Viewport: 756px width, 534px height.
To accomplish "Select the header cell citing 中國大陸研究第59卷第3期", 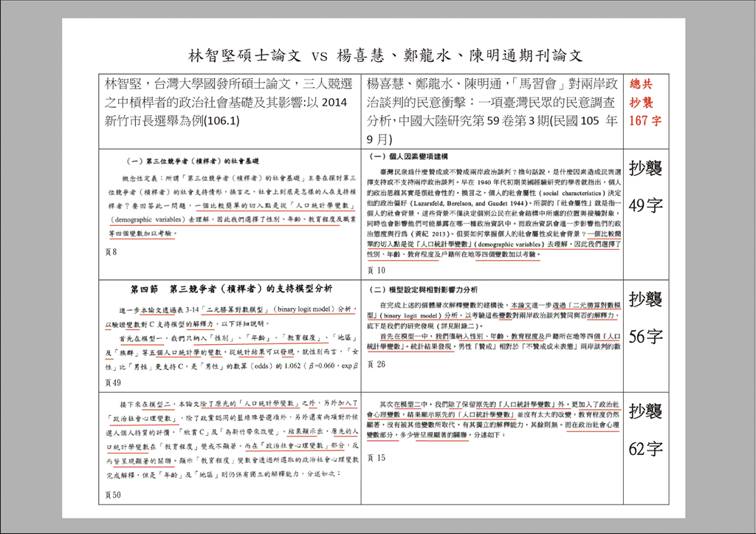I will [492, 112].
